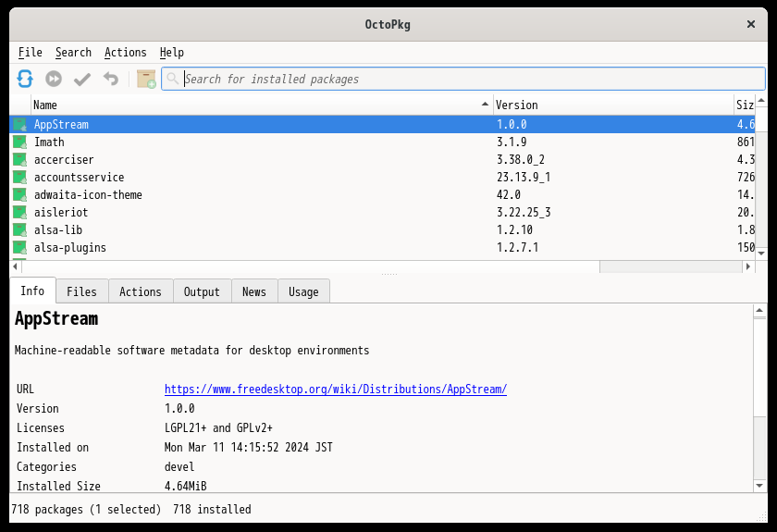Select the AppStream package row
777x532 pixels.
tap(382, 125)
